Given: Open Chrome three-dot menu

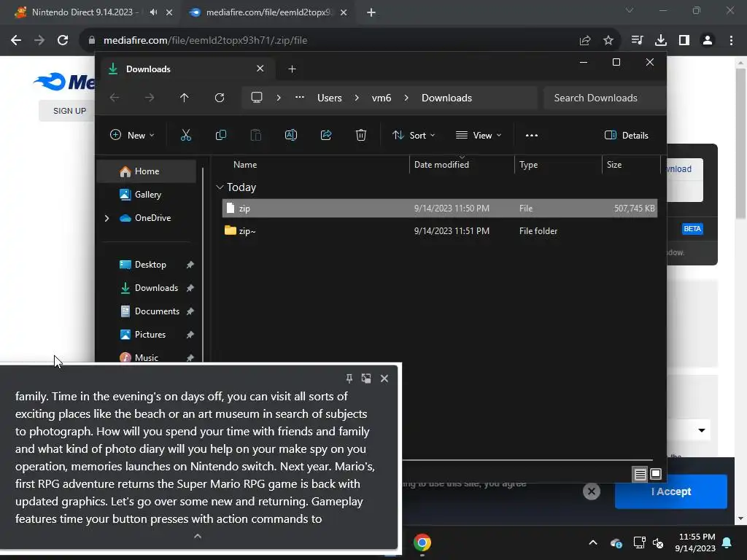Looking at the screenshot, I should click(731, 40).
